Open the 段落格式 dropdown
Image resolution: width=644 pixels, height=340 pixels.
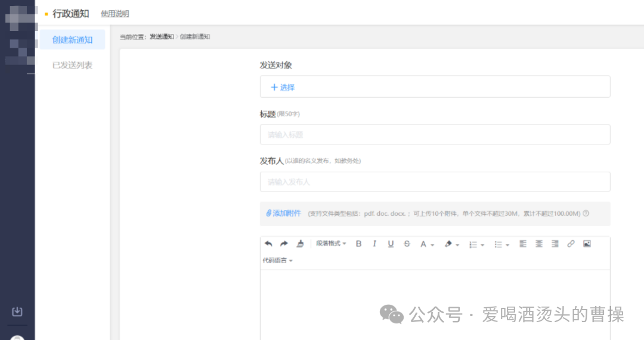pyautogui.click(x=331, y=243)
